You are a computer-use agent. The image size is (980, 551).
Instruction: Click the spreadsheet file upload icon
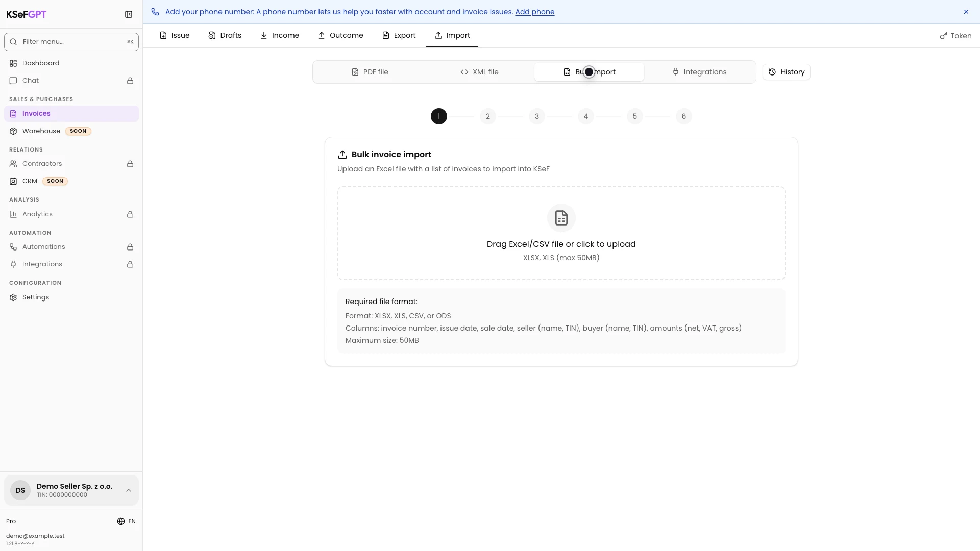click(561, 218)
